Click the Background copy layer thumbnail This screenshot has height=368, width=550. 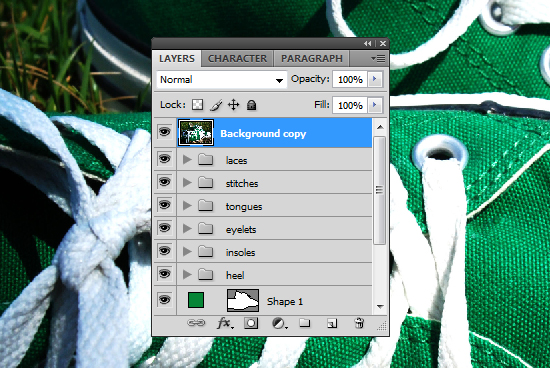(x=196, y=132)
